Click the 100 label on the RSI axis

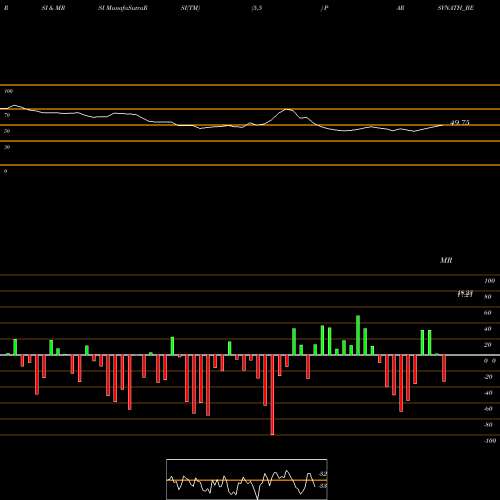8,91
